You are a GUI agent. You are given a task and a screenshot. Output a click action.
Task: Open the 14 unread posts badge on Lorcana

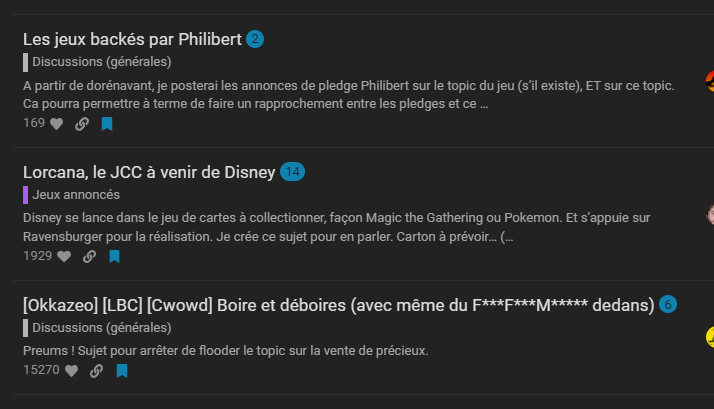coord(292,172)
